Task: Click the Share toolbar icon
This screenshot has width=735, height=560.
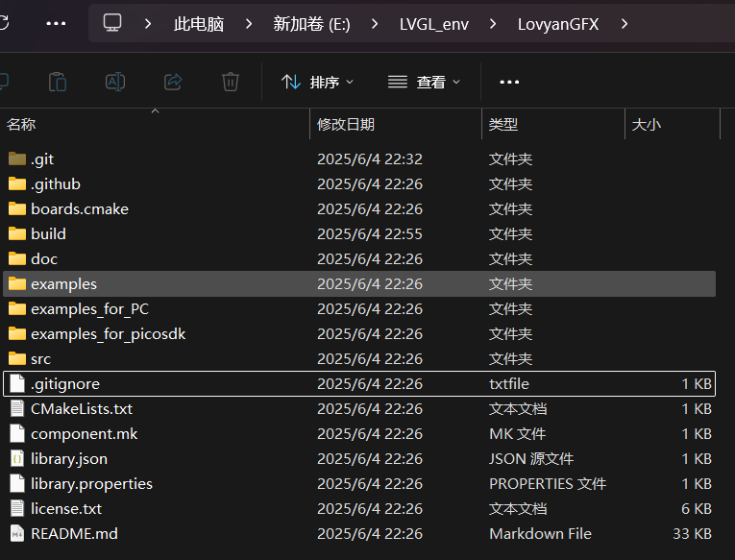Action: point(173,82)
